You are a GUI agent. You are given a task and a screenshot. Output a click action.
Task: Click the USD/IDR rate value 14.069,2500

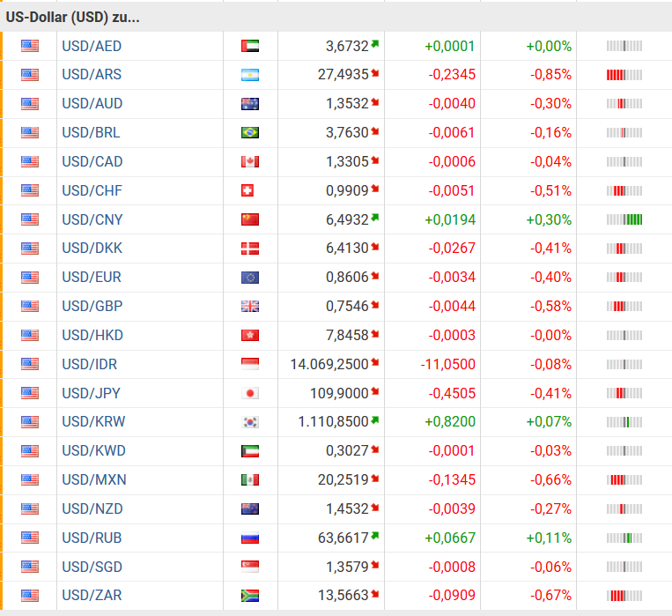[329, 364]
